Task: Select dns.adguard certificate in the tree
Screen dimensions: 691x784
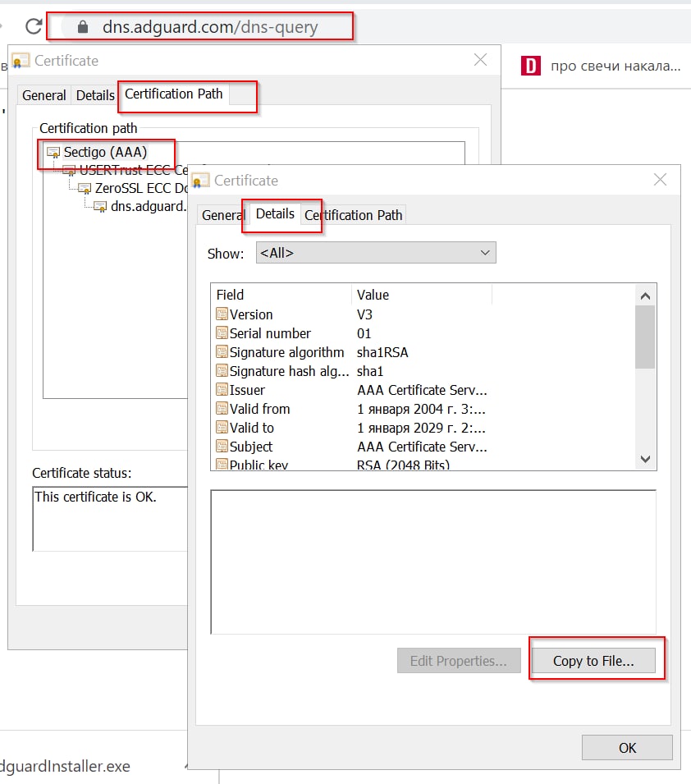Action: (x=148, y=207)
